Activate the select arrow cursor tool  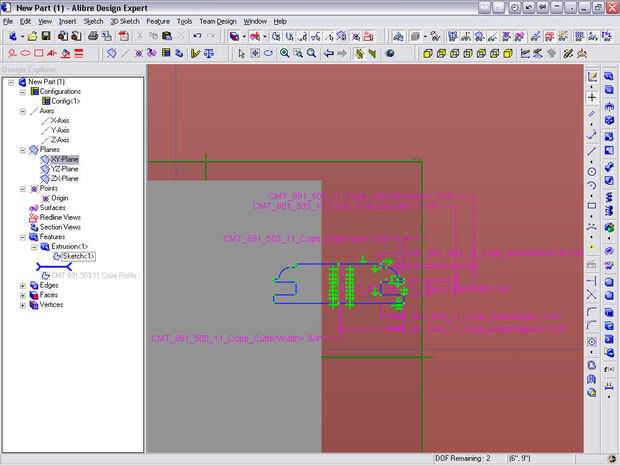click(x=241, y=53)
